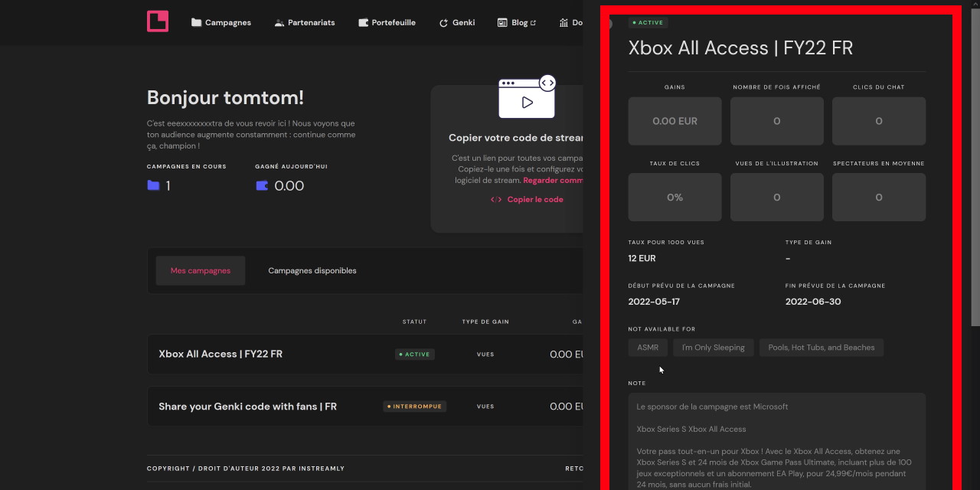980x490 pixels.
Task: Click the people icon beside Partenariats
Action: 279,23
